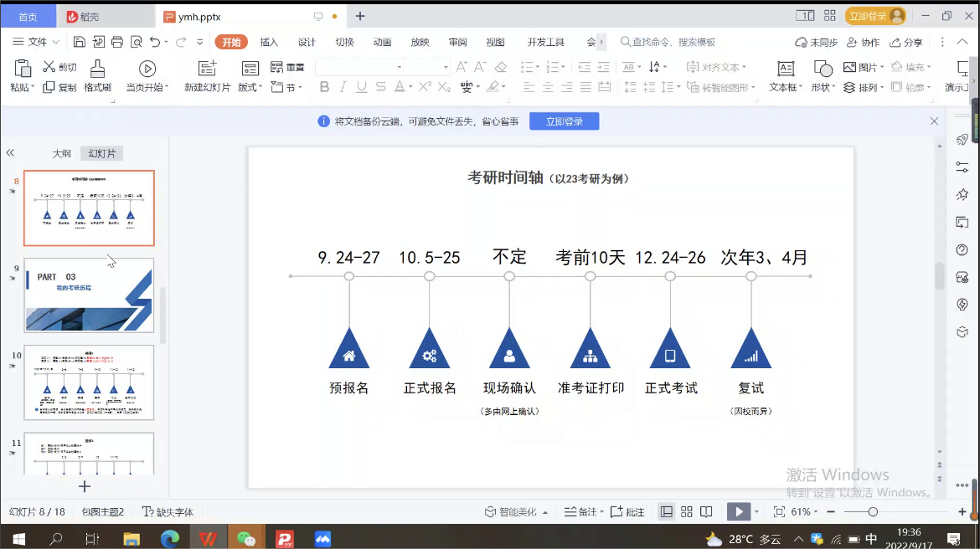This screenshot has width=980, height=549.
Task: Toggle Italic formatting in ribbon
Action: coord(343,87)
